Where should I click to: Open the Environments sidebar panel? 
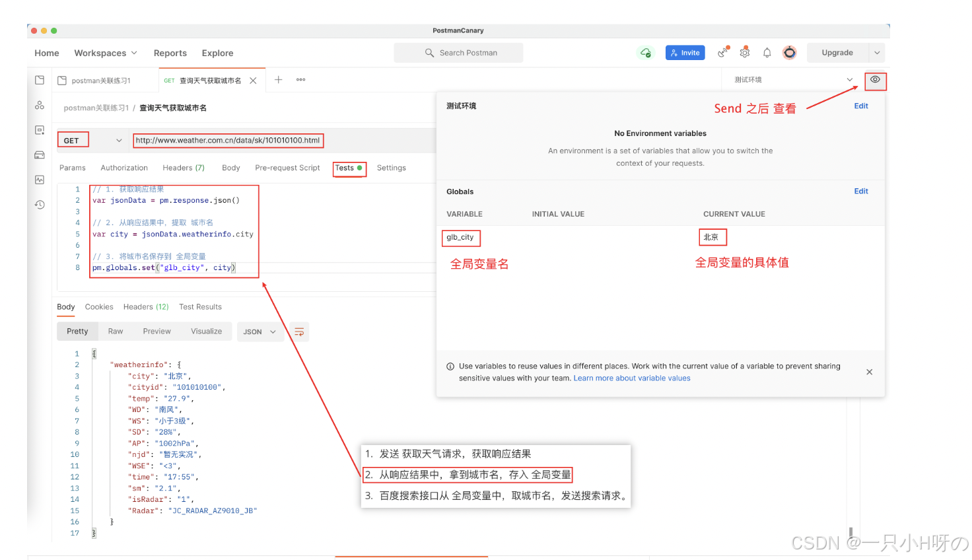40,130
